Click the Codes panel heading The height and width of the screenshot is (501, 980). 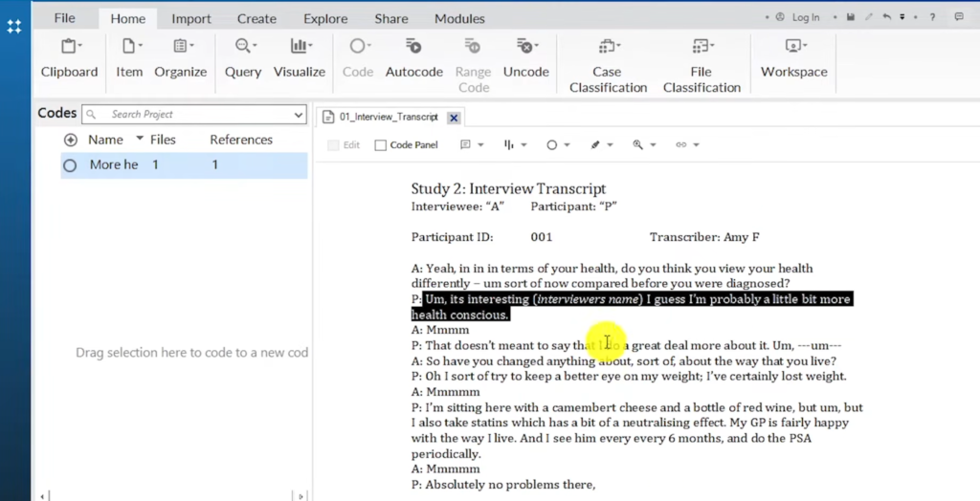click(x=56, y=113)
